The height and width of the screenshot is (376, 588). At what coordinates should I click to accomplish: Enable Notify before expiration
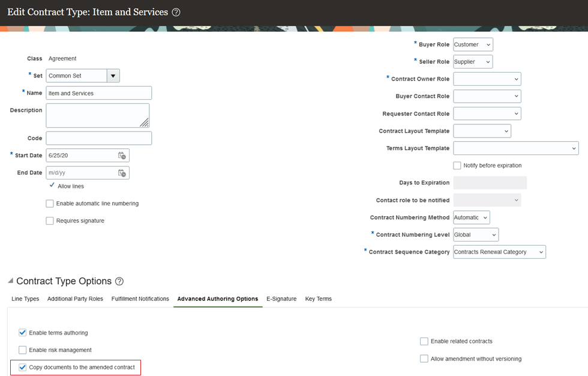[x=457, y=166]
